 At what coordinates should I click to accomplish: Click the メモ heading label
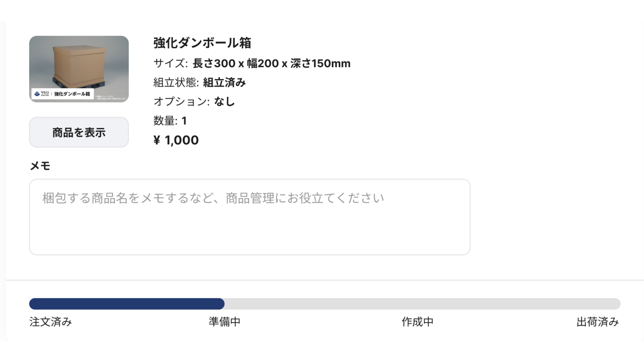point(40,166)
